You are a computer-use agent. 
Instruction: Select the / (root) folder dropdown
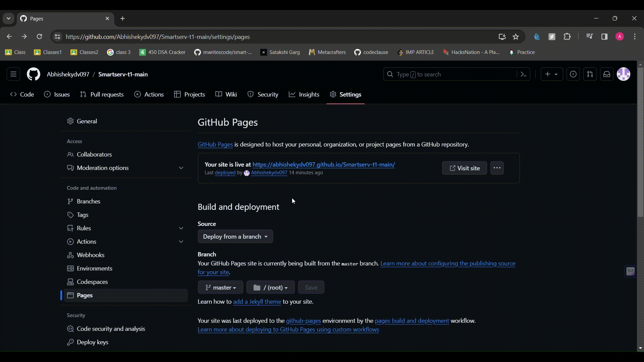pyautogui.click(x=271, y=287)
